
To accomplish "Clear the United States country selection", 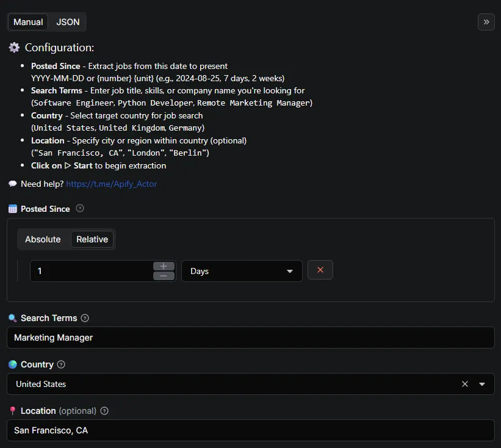I will coord(465,384).
